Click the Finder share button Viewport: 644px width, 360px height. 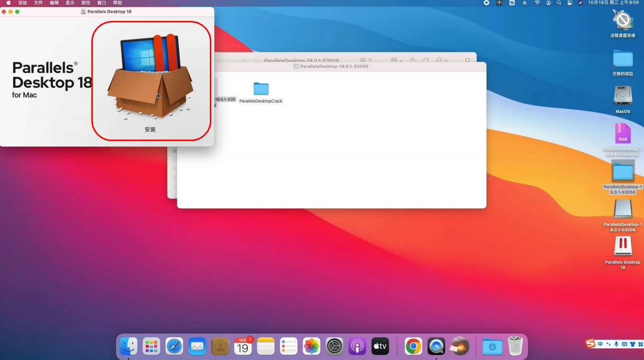click(x=413, y=60)
